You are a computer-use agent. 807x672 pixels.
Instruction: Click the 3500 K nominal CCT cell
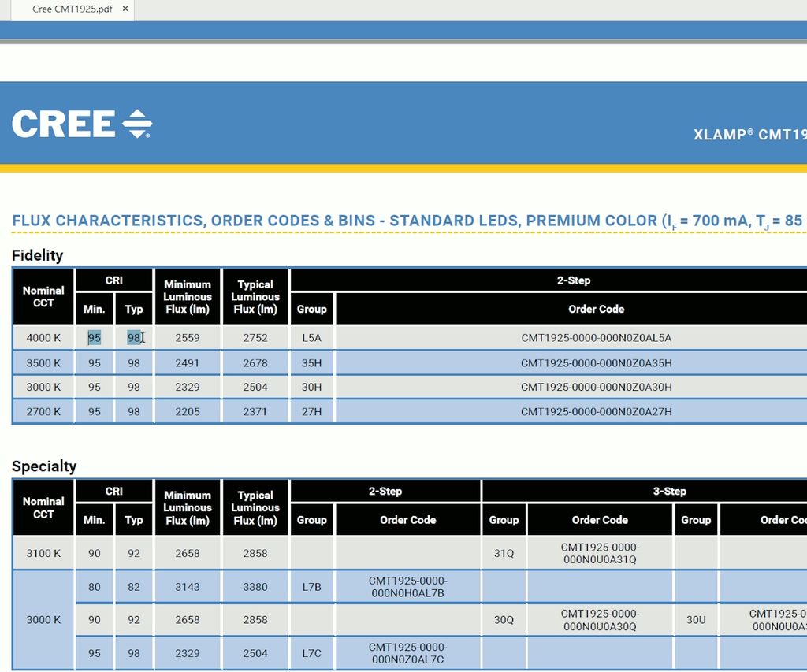(x=43, y=363)
